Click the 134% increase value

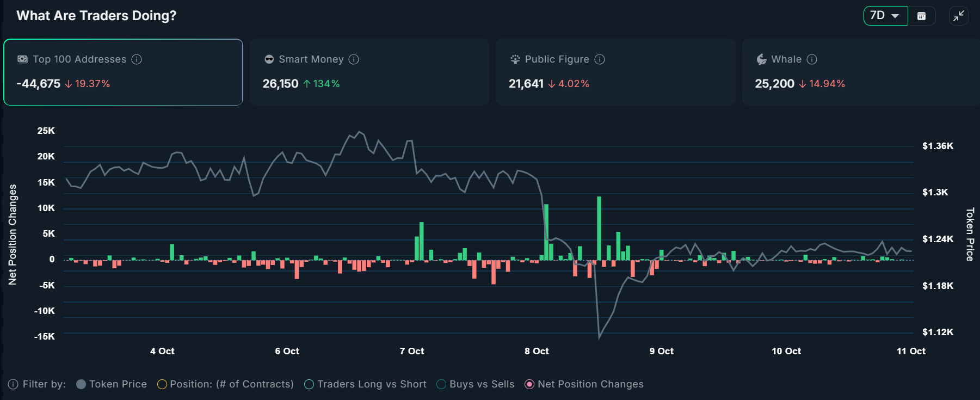pyautogui.click(x=326, y=84)
